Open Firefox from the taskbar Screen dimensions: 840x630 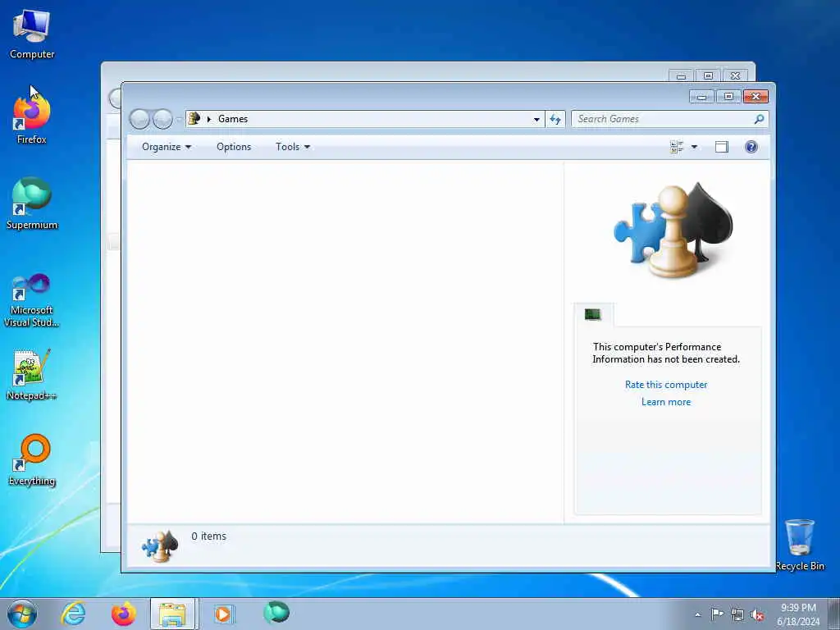click(123, 614)
